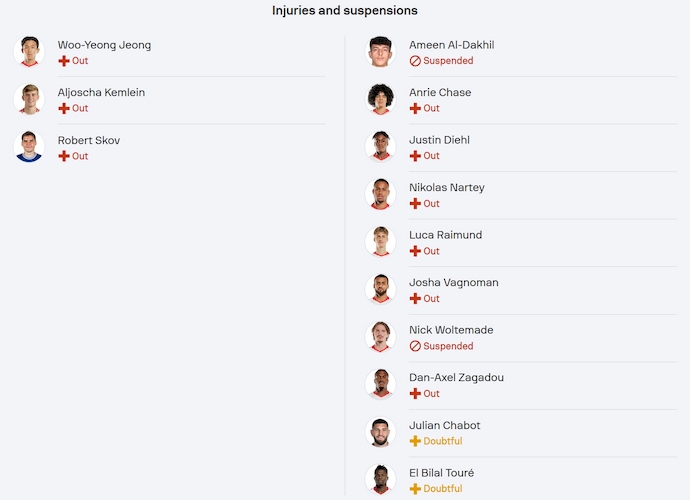690x500 pixels.
Task: Open Nick Woltemade's player name link
Action: pos(451,330)
